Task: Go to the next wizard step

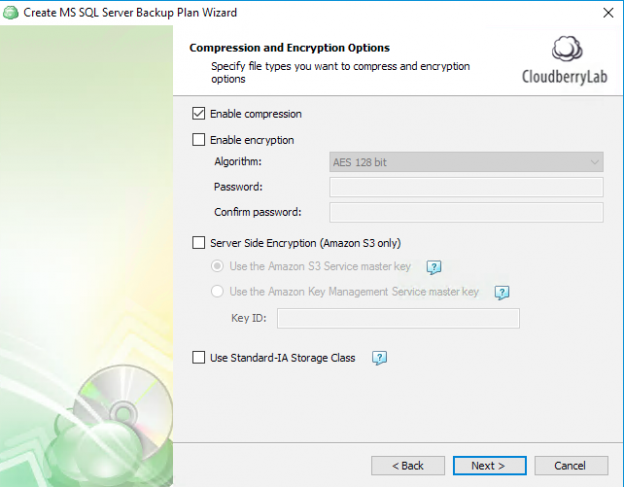Action: 489,465
